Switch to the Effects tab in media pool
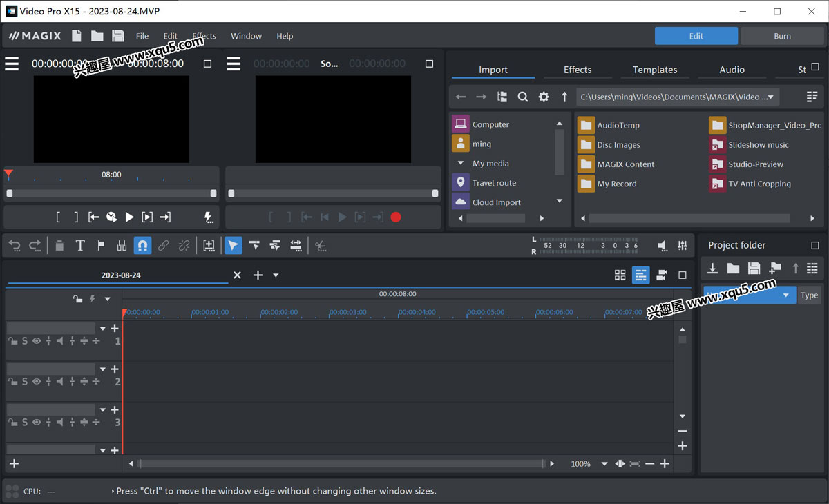Image resolution: width=829 pixels, height=504 pixels. [578, 70]
